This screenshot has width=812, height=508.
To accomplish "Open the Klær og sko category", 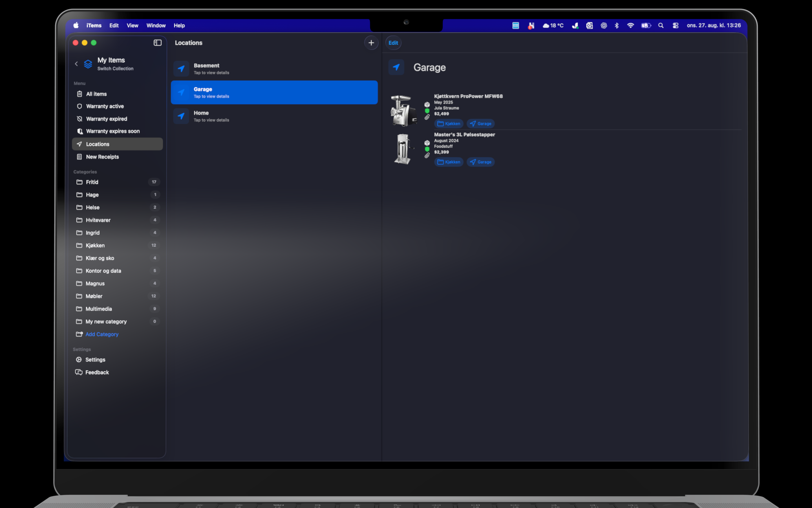I will point(117,258).
